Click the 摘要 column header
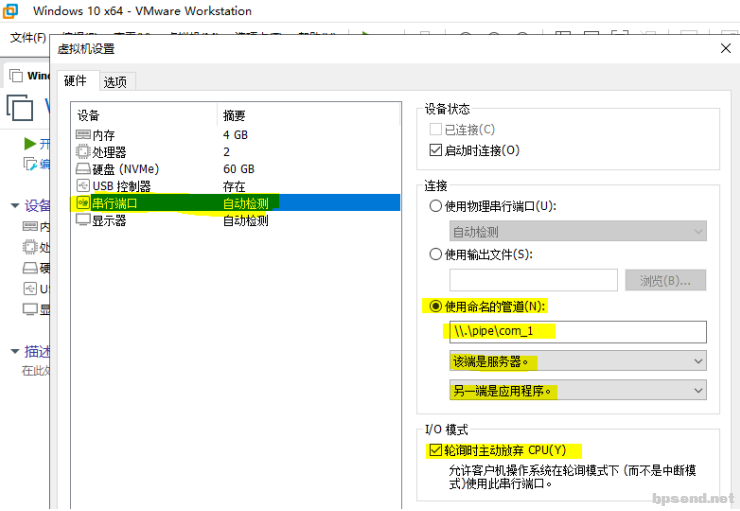The height and width of the screenshot is (511, 740). [x=234, y=115]
